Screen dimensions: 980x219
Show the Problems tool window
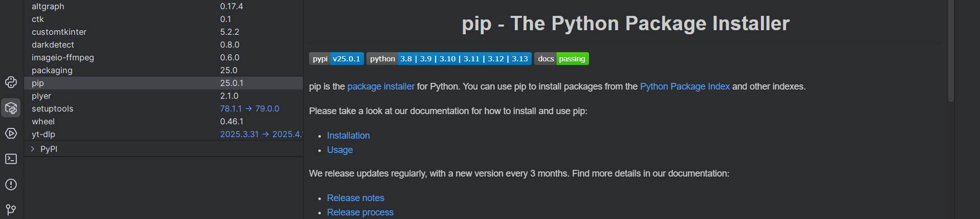pyautogui.click(x=11, y=185)
